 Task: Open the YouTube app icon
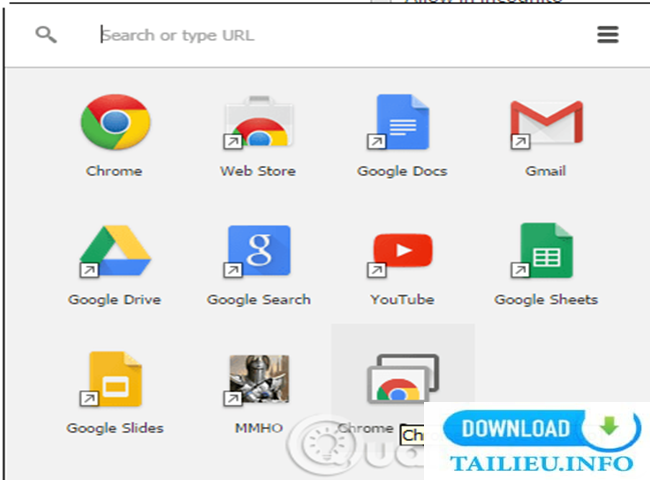[x=400, y=254]
